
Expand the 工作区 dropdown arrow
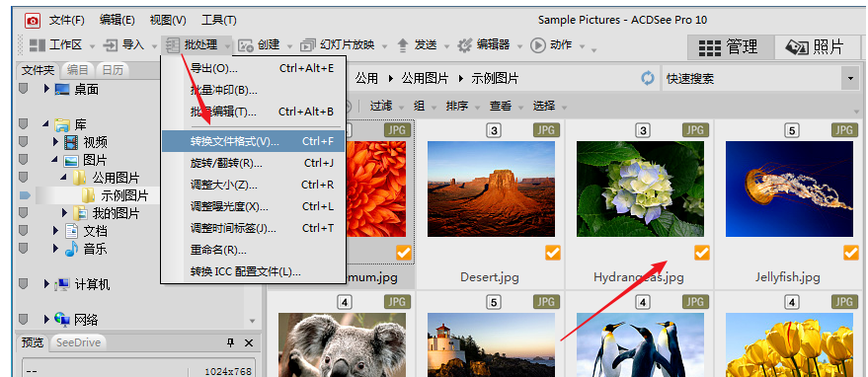pyautogui.click(x=93, y=46)
